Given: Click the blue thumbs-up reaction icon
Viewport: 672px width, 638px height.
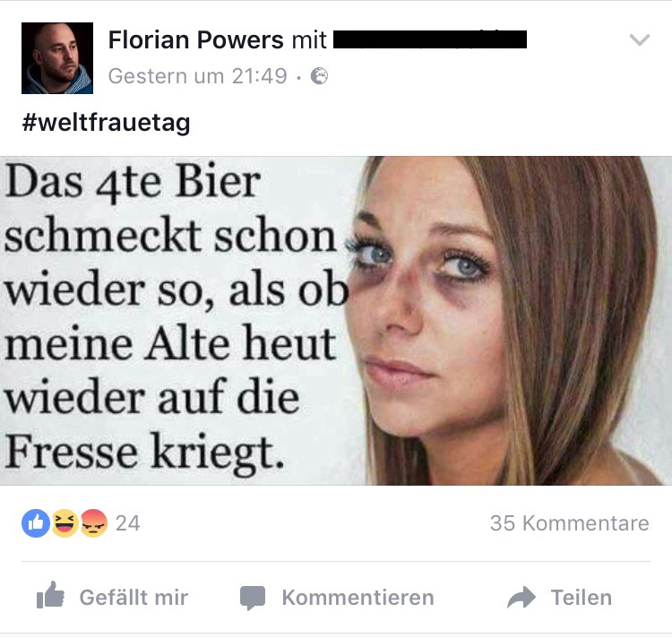Looking at the screenshot, I should point(36,523).
